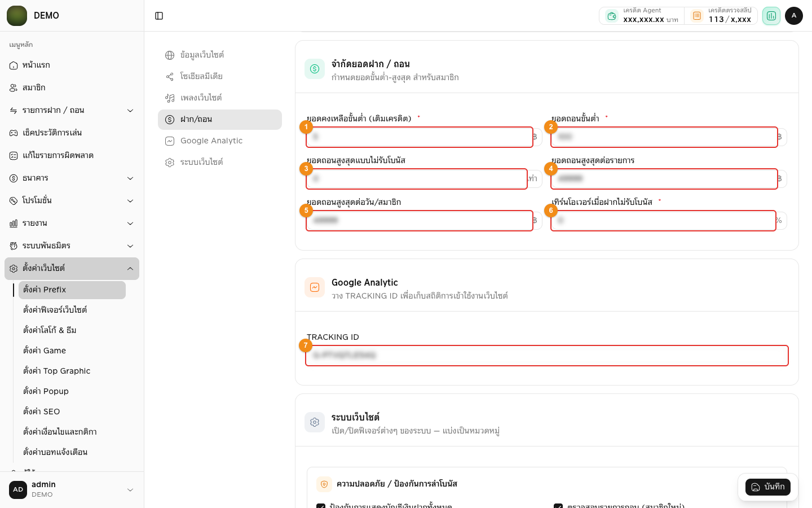Open ตั้งค่า Popup submenu item
The image size is (812, 508).
(72, 392)
